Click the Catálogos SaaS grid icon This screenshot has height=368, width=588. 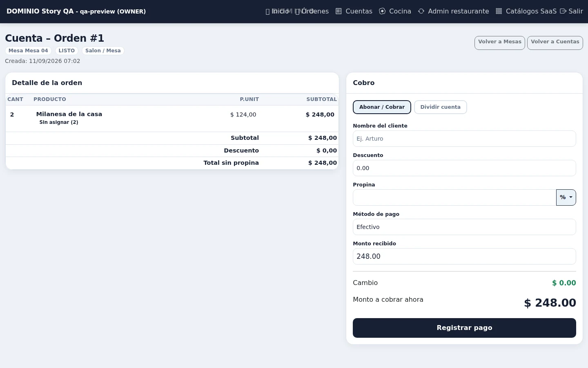tap(499, 11)
